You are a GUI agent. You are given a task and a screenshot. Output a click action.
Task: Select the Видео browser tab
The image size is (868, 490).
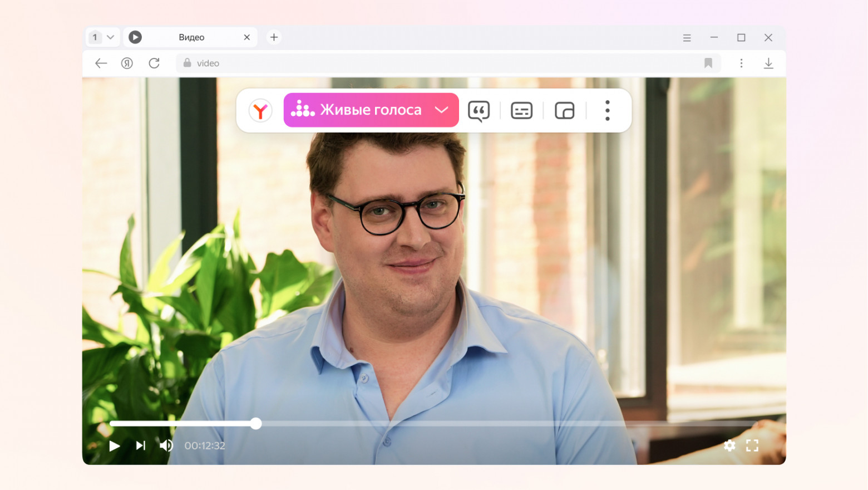point(191,37)
